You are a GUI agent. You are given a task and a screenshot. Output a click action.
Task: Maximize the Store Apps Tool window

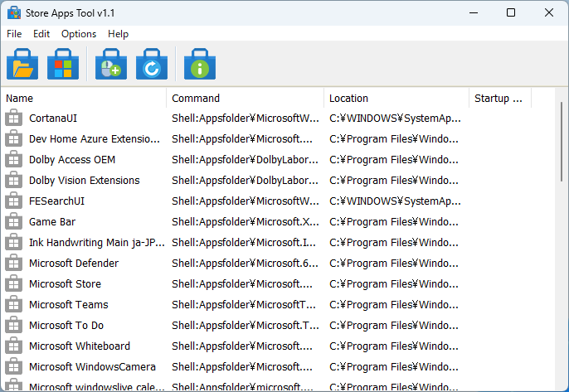pyautogui.click(x=511, y=12)
